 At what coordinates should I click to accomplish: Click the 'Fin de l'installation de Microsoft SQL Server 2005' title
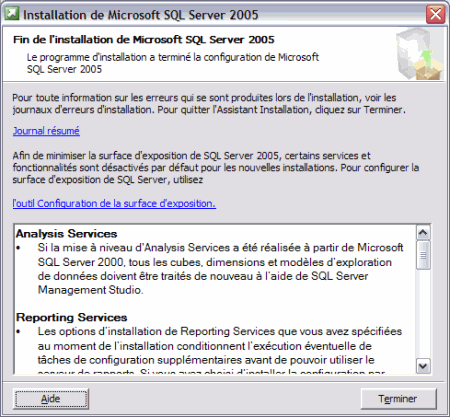coord(144,40)
